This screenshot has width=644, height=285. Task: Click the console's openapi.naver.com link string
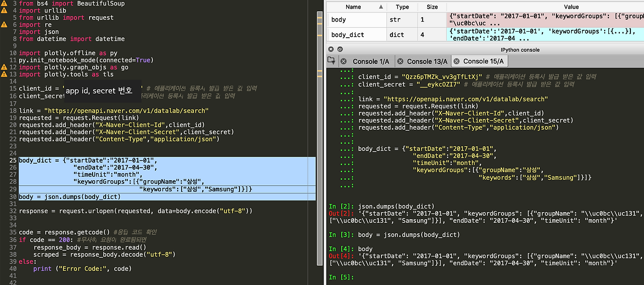(x=465, y=99)
